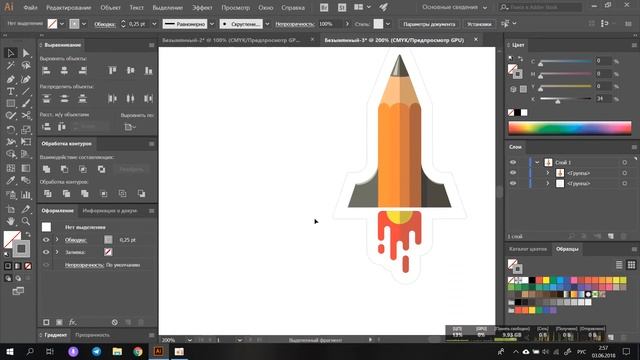This screenshot has height=360, width=640.
Task: Open the Объект menu
Action: [110, 8]
